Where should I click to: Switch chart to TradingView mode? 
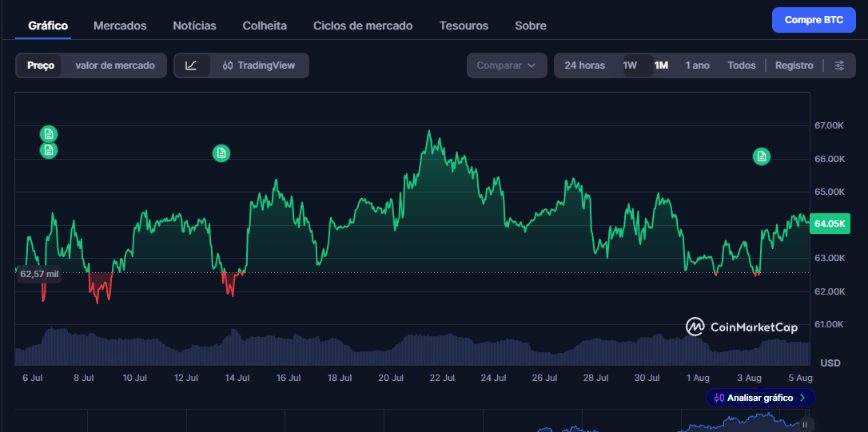point(259,65)
